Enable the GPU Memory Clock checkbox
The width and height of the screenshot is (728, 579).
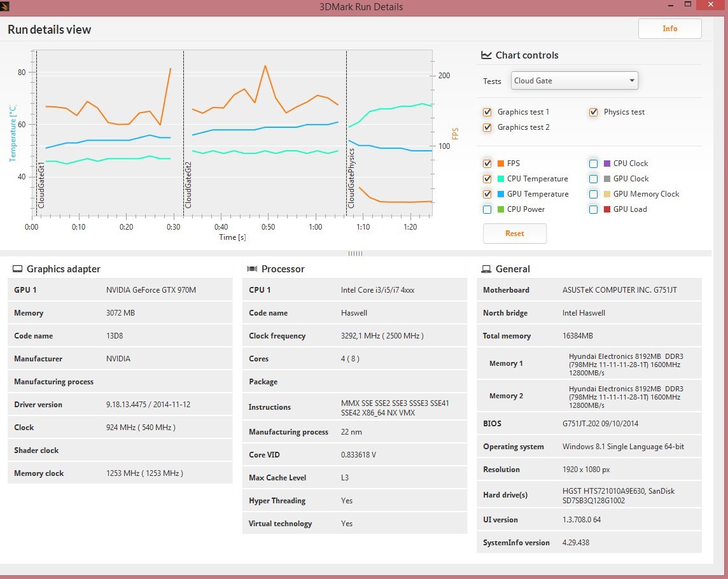(x=593, y=194)
